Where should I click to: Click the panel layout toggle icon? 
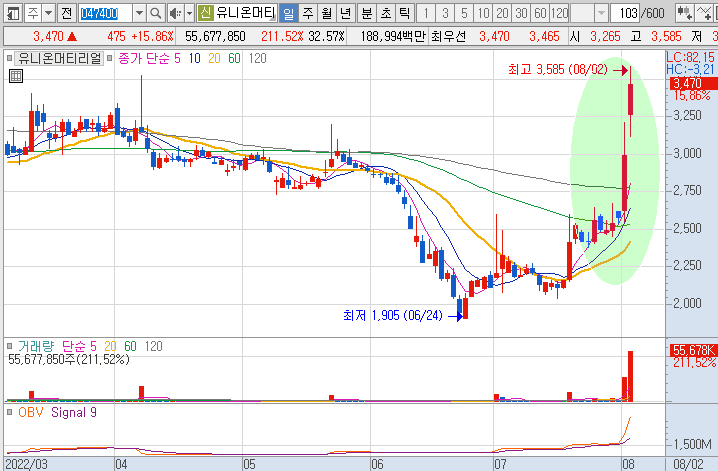point(13,13)
